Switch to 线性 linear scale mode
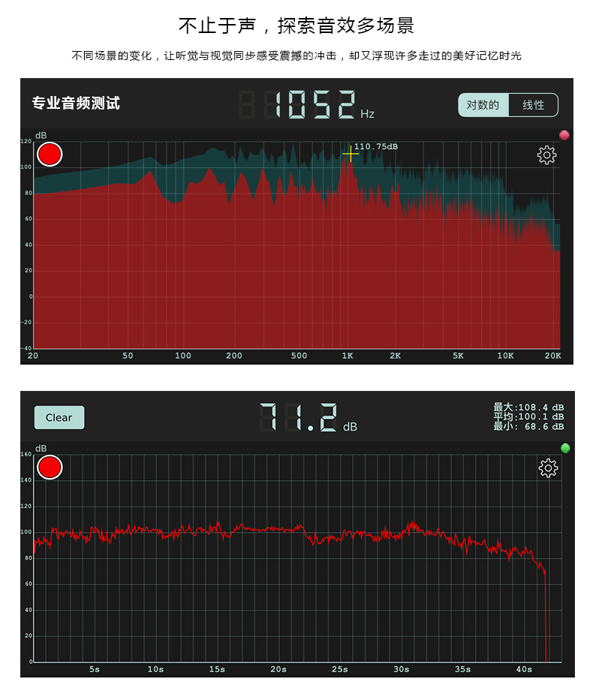This screenshot has width=593, height=700. [x=533, y=105]
